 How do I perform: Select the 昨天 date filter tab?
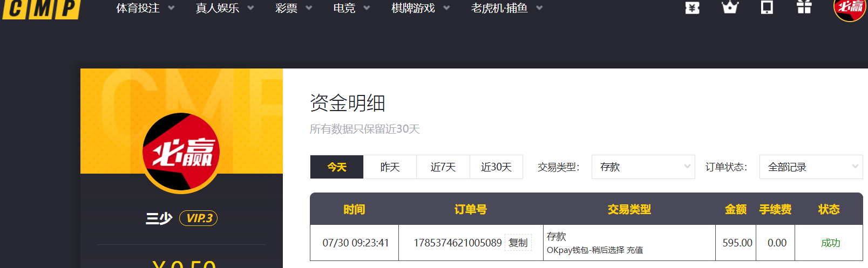[x=390, y=167]
